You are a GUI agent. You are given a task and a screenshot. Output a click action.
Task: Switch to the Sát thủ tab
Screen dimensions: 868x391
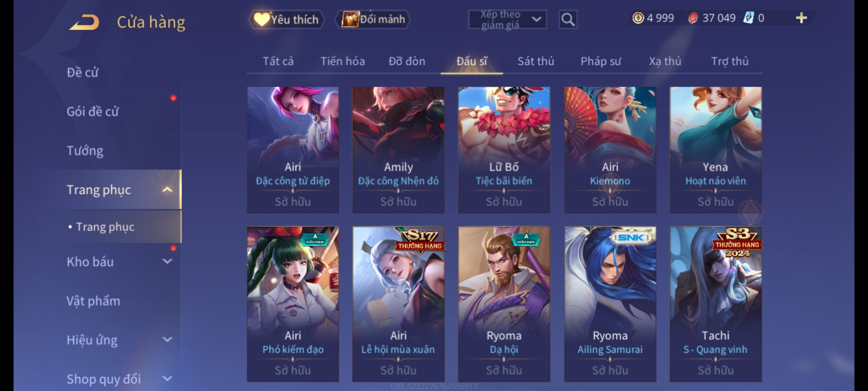tap(536, 61)
